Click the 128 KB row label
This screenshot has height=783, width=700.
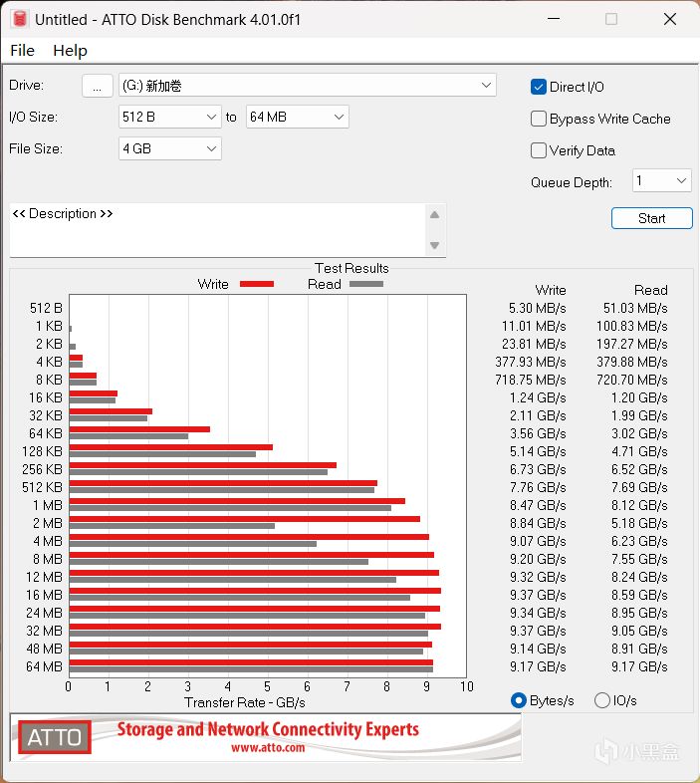(x=42, y=451)
